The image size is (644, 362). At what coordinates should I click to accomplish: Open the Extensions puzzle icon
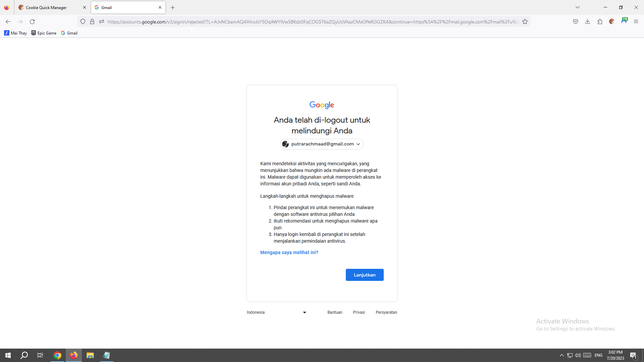(600, 22)
